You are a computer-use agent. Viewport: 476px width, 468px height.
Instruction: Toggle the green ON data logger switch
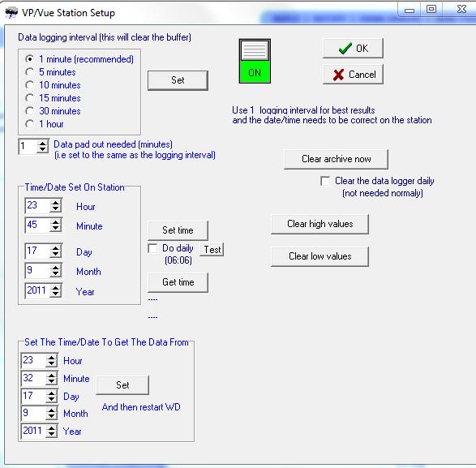[255, 61]
